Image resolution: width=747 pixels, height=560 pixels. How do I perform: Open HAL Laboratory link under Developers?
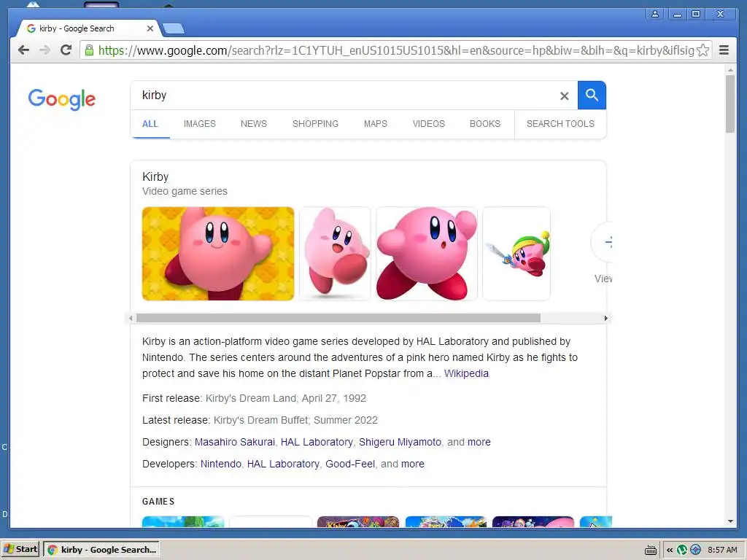283,464
